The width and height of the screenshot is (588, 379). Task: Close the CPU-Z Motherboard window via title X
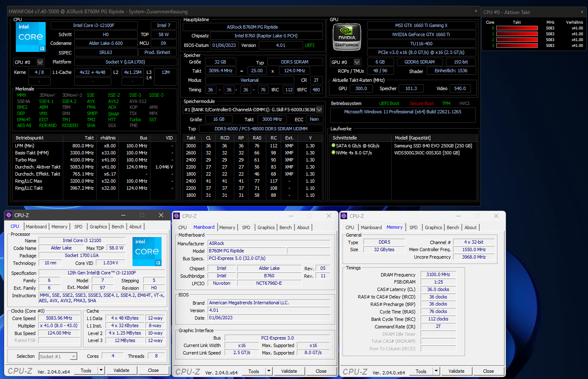coord(329,216)
